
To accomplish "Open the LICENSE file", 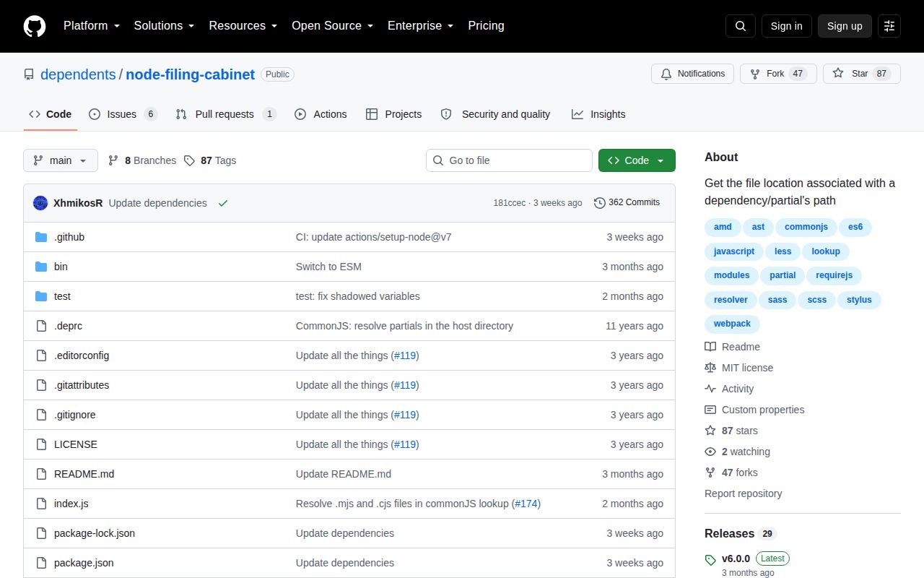I will point(76,444).
